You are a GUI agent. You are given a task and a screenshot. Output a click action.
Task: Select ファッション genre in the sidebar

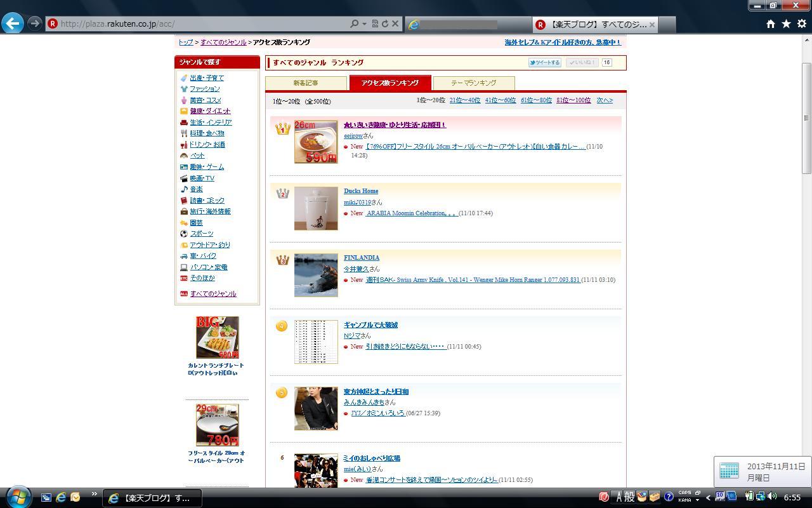click(204, 89)
